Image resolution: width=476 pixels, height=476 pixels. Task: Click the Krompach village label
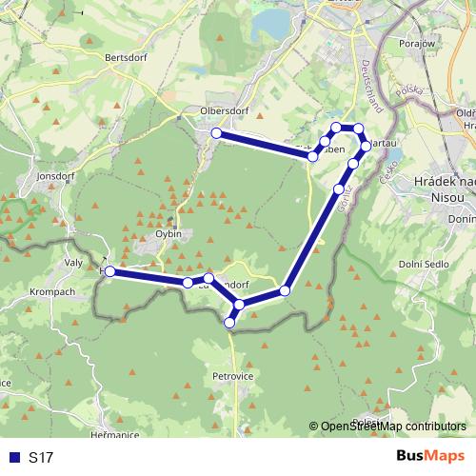(x=52, y=292)
